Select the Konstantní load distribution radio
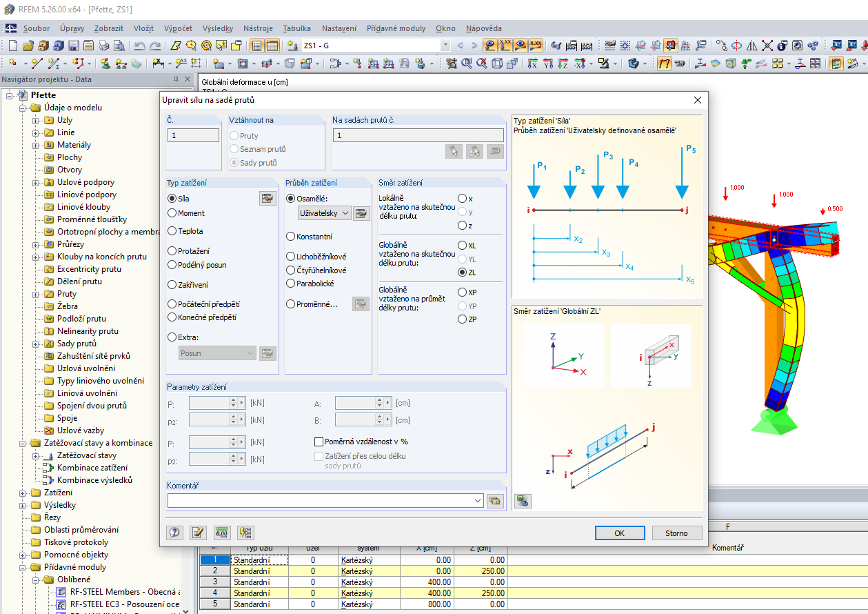Image resolution: width=868 pixels, height=614 pixels. (x=291, y=237)
